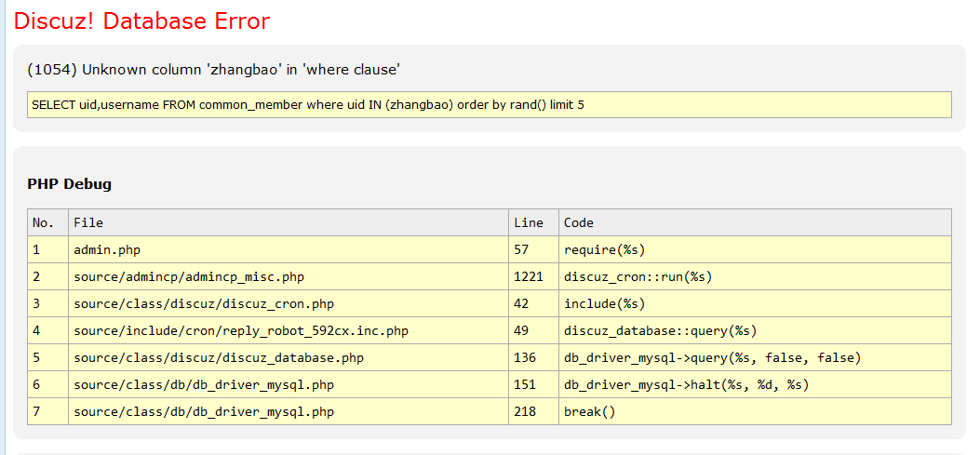This screenshot has width=980, height=455.
Task: Click the "PHP Debug" section heading
Action: tap(69, 183)
